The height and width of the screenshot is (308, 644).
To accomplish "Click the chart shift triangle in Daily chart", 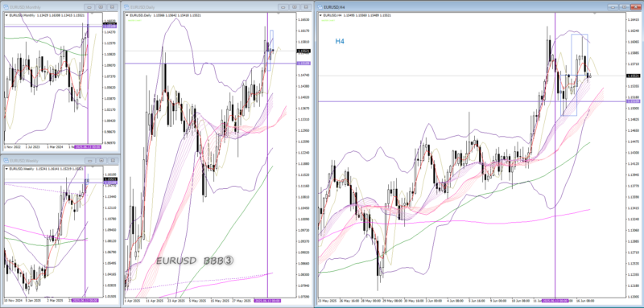I will pyautogui.click(x=279, y=14).
